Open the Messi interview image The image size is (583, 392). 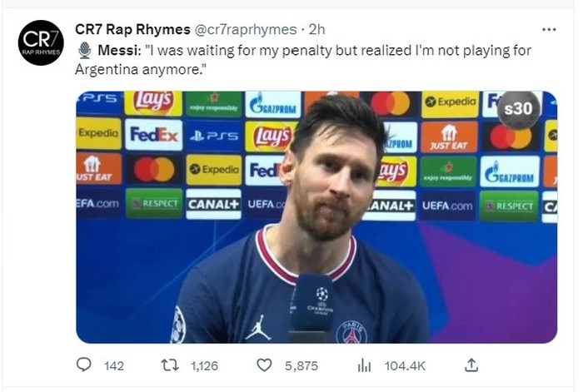click(x=316, y=216)
